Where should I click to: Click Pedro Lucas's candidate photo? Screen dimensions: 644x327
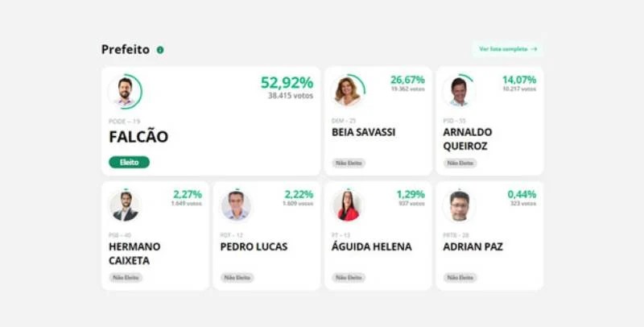click(x=236, y=206)
